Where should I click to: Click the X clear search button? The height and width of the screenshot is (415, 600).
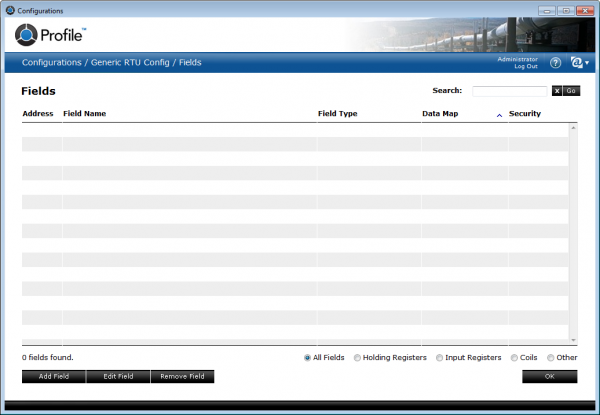(x=557, y=91)
